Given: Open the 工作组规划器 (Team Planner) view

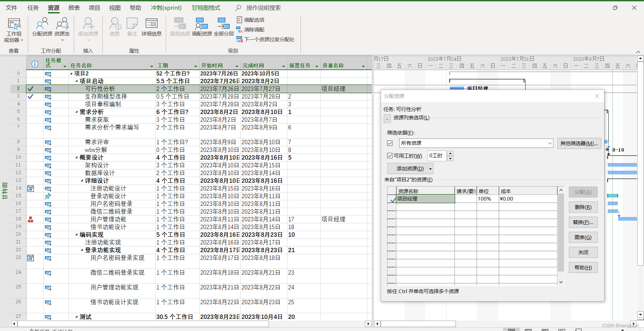Looking at the screenshot, I should pos(14,30).
